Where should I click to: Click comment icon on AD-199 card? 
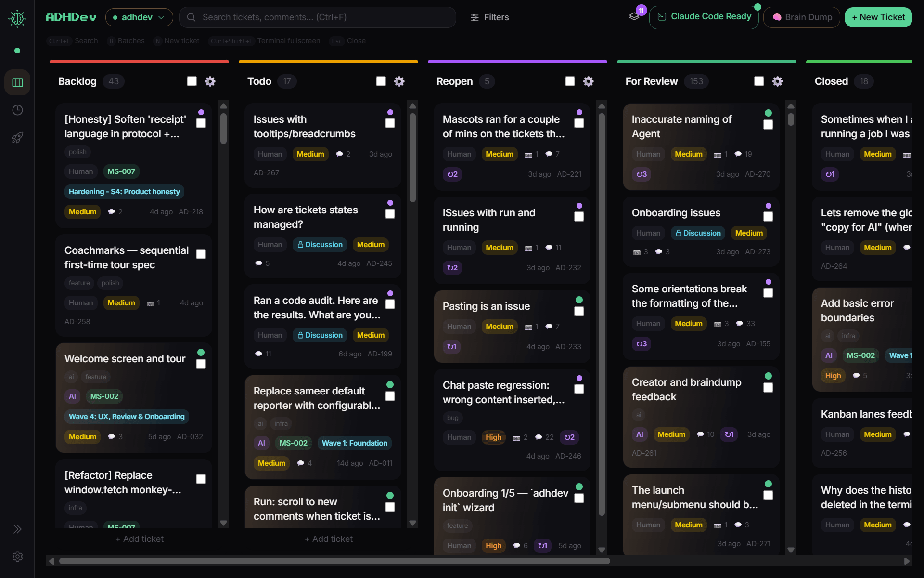[258, 354]
